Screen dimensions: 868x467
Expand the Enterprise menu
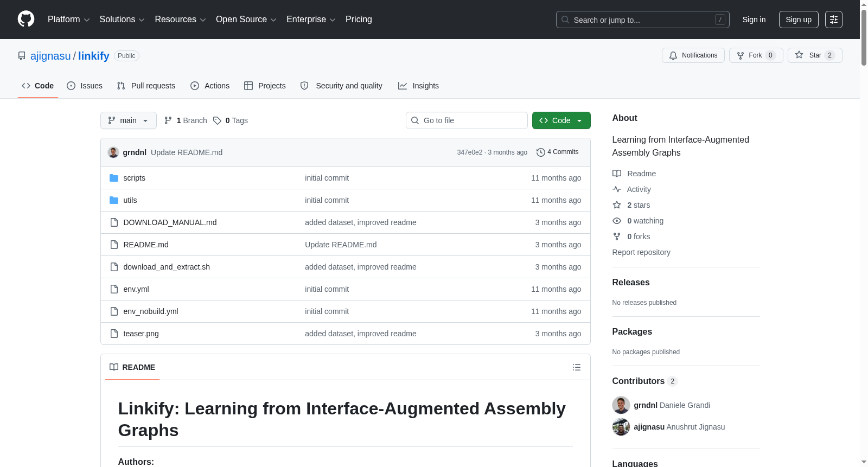[x=311, y=20]
